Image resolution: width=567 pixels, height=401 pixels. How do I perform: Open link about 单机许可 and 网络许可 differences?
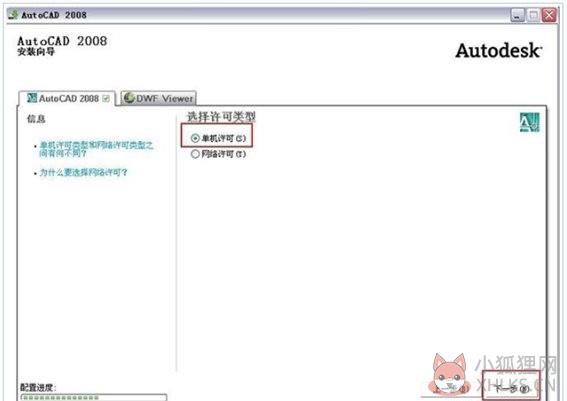(x=96, y=149)
